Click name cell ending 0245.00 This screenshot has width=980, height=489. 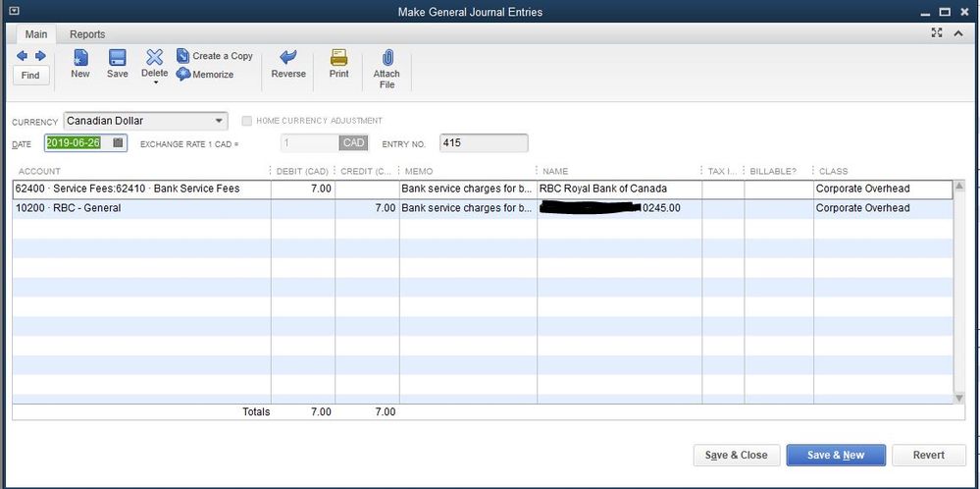(x=619, y=208)
